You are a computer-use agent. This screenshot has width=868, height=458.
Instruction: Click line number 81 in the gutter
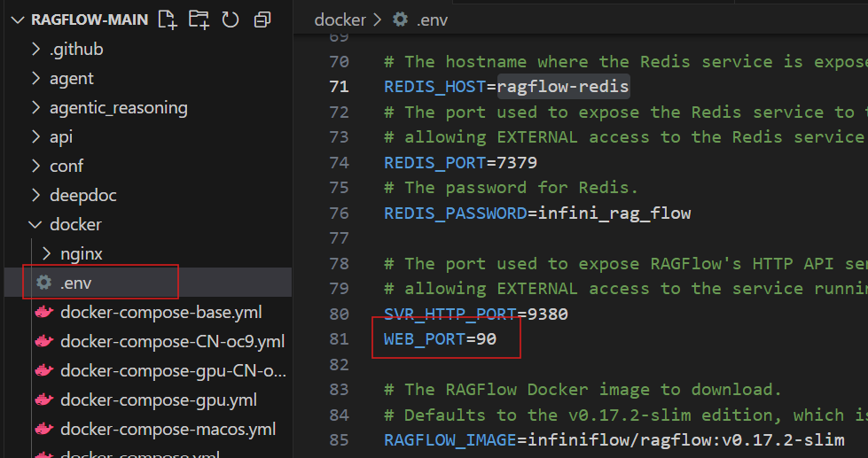339,339
